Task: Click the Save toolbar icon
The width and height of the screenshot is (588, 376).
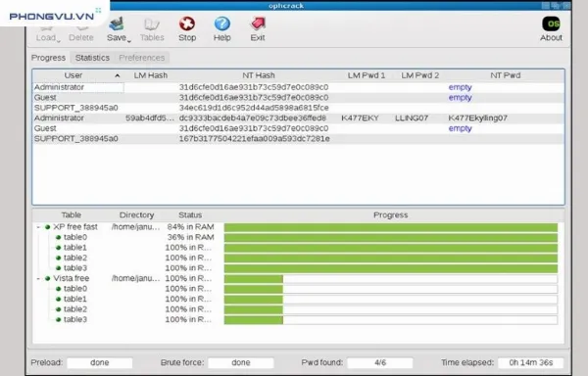Action: click(117, 23)
